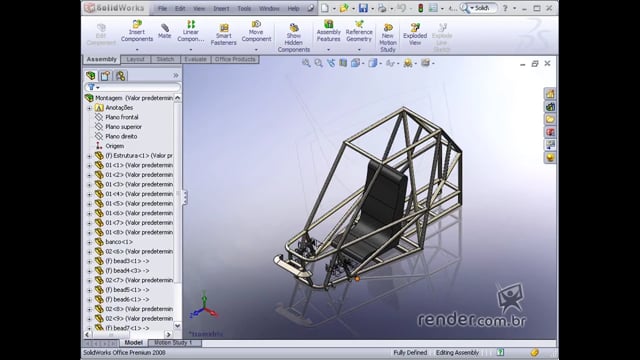Open SolidWorks Resources task pane icon
Image resolution: width=640 pixels, height=360 pixels.
(x=550, y=93)
